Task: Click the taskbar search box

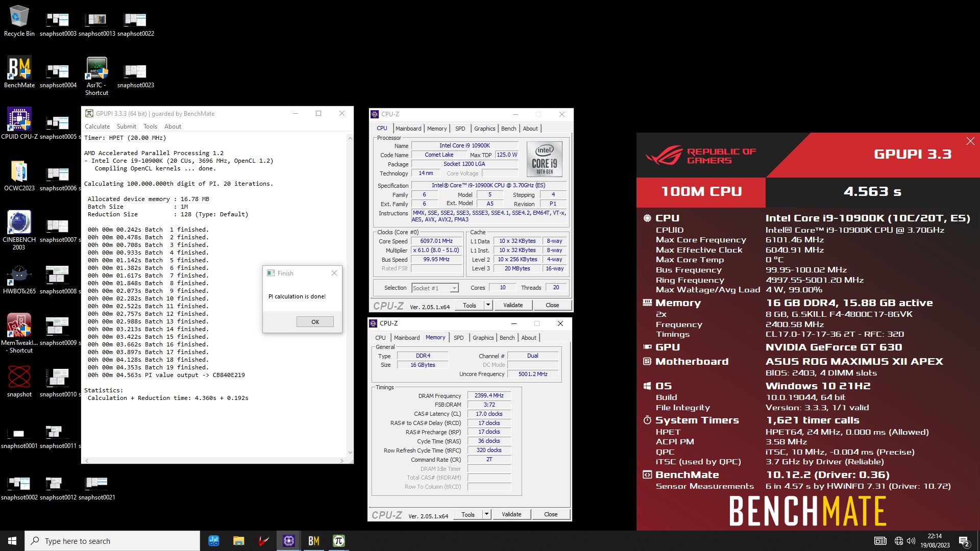Action: pyautogui.click(x=112, y=541)
